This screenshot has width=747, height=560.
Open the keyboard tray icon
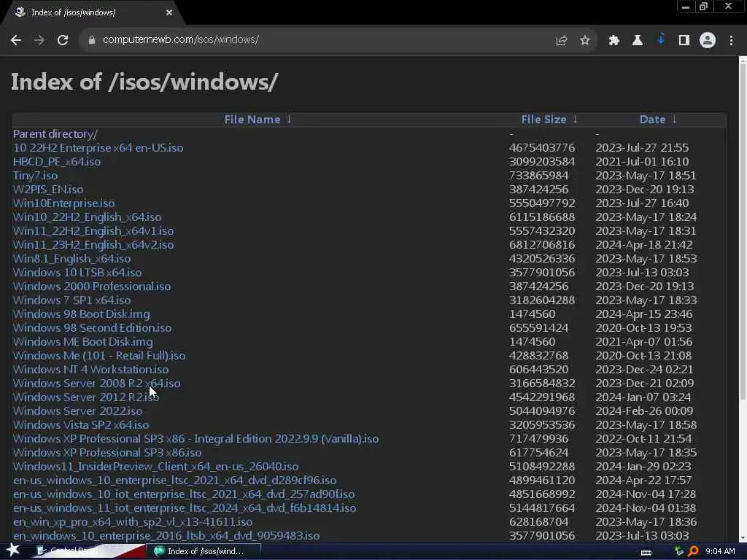(646, 553)
